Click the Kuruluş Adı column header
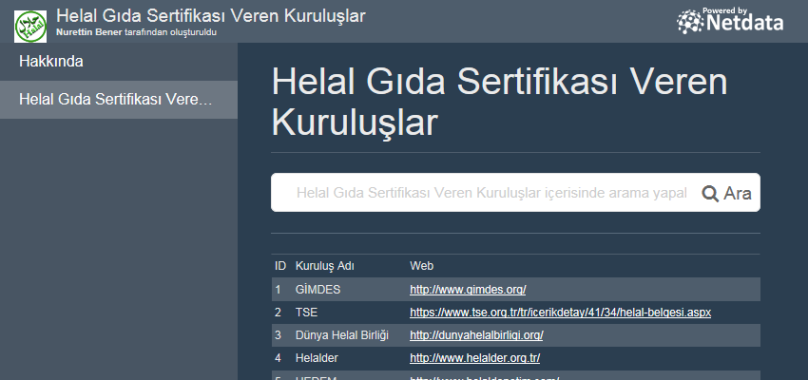Screen dimensions: 808x380 [x=325, y=266]
